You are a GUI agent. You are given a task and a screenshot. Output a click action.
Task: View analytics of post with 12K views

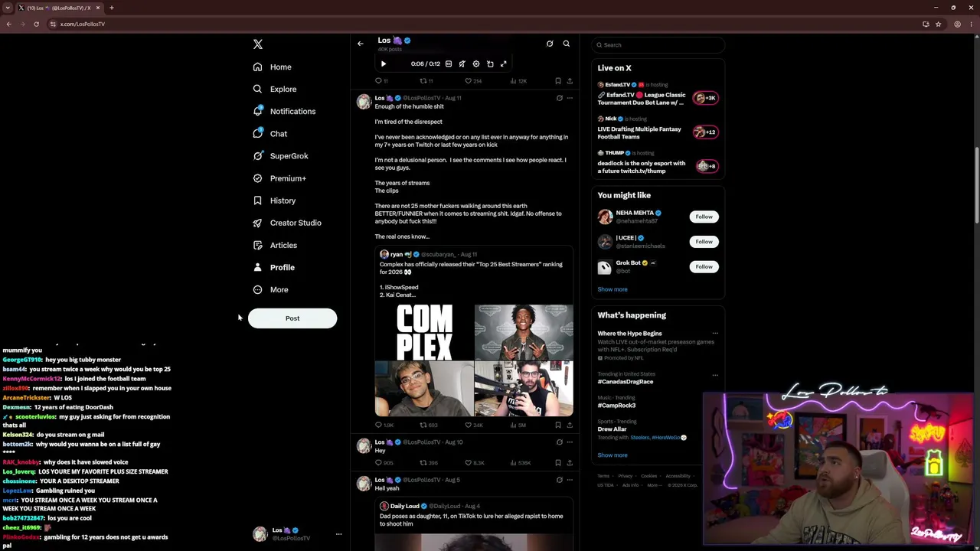(x=518, y=80)
